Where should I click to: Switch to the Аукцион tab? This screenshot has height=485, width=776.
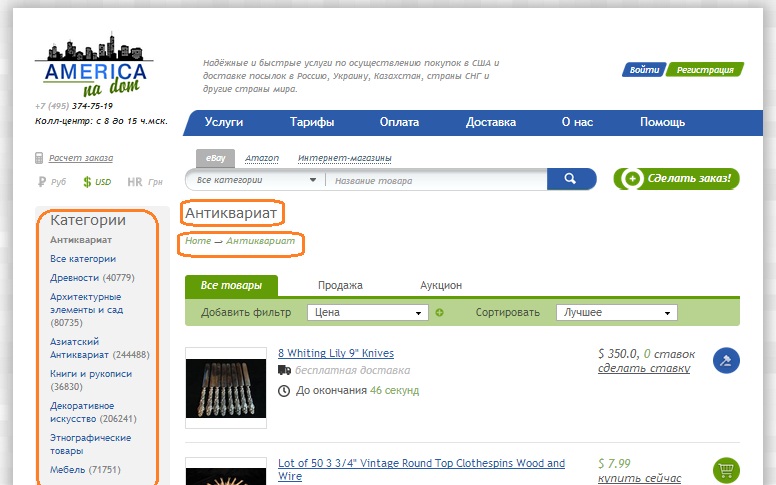[441, 285]
